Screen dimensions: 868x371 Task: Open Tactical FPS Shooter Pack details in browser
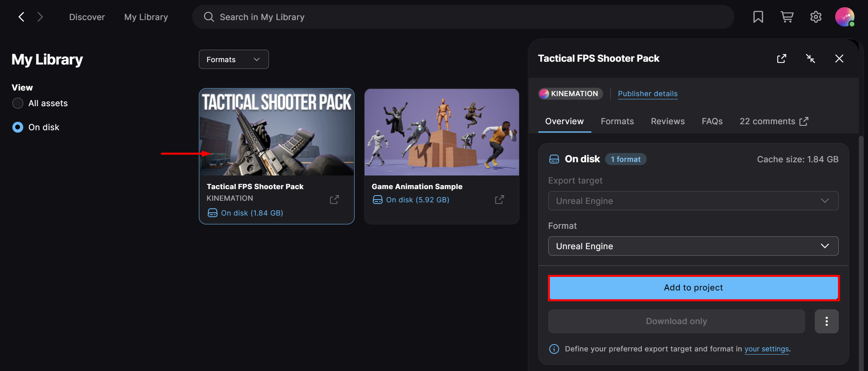pos(782,58)
